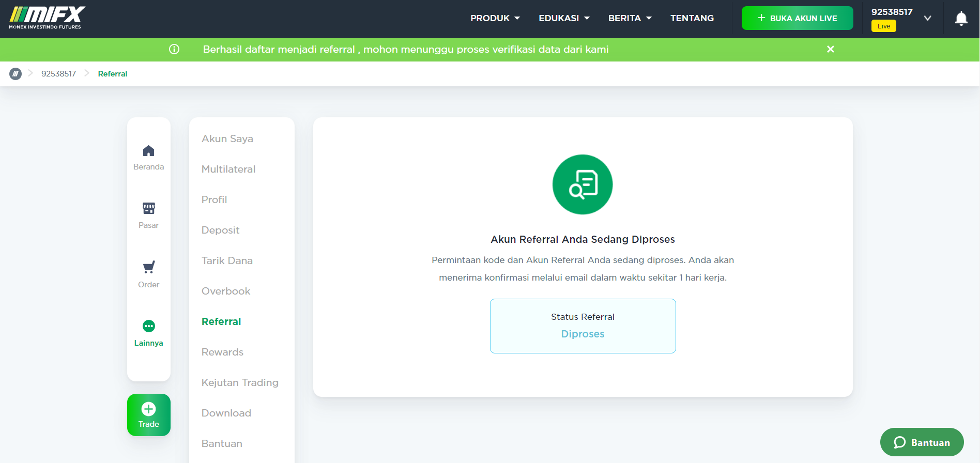Open the Beranda home icon
Screen dimensions: 980x463
tap(148, 151)
